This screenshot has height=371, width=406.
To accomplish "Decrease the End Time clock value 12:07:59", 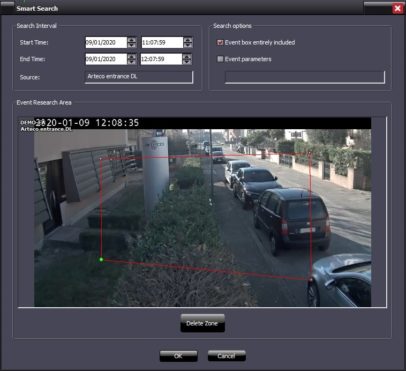I will 187,62.
